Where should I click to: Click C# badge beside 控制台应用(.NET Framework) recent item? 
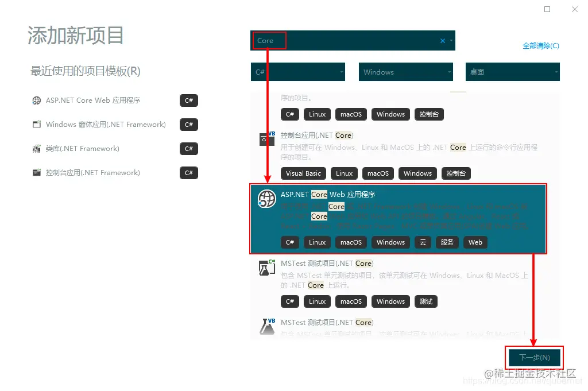click(188, 173)
